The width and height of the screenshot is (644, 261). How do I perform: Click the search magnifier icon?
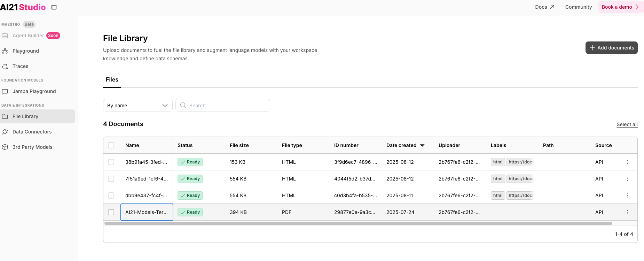(183, 105)
